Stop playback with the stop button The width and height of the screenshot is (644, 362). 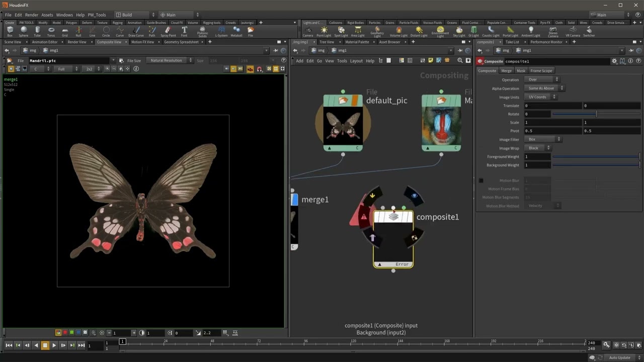click(x=45, y=345)
